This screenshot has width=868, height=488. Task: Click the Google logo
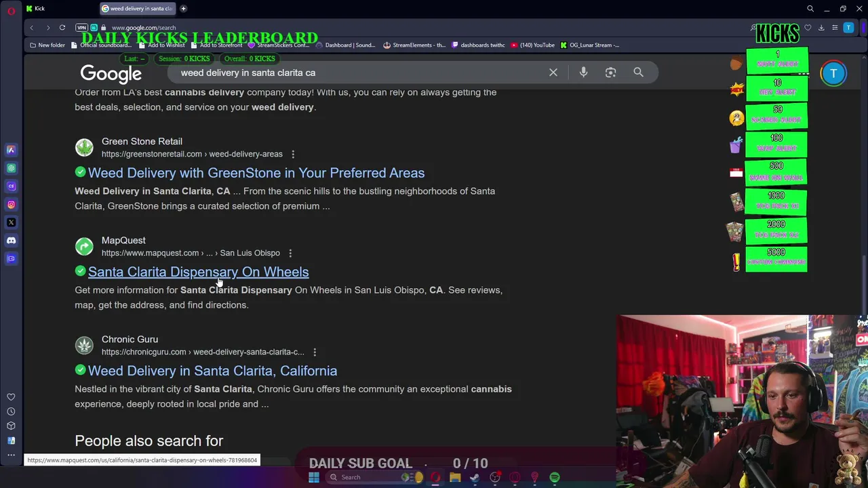click(111, 74)
